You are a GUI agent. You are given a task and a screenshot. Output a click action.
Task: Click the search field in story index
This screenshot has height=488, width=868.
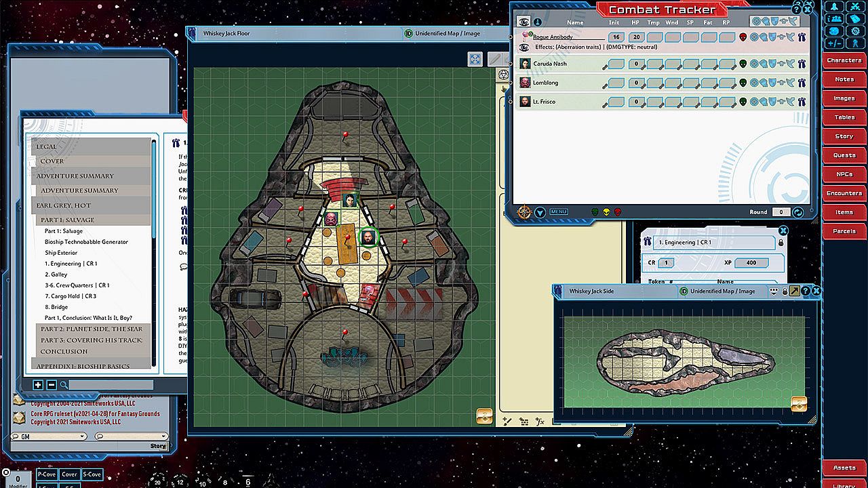tap(111, 385)
